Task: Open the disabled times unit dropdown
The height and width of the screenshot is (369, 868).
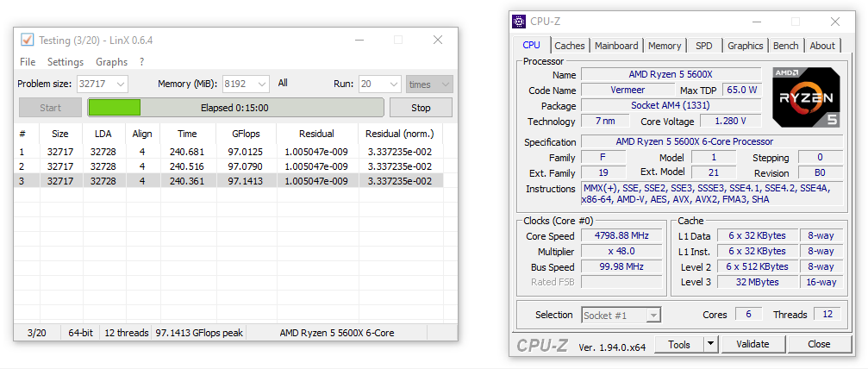Action: coord(429,84)
